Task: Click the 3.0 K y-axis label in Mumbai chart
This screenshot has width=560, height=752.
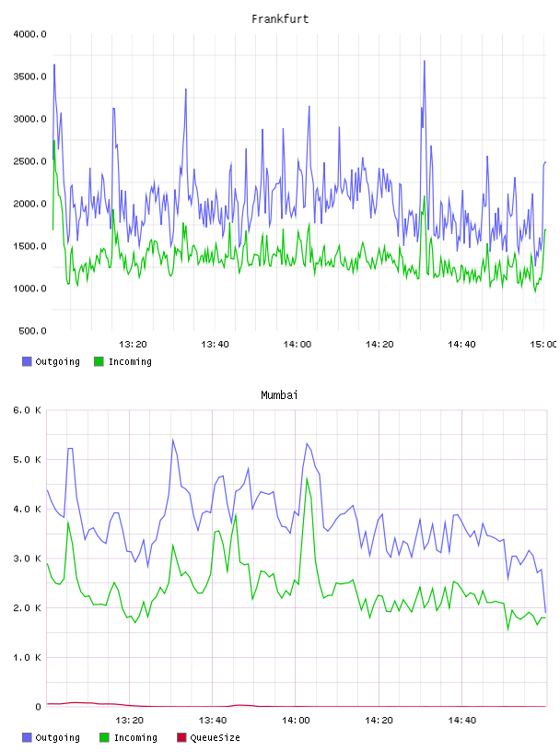Action: click(27, 558)
